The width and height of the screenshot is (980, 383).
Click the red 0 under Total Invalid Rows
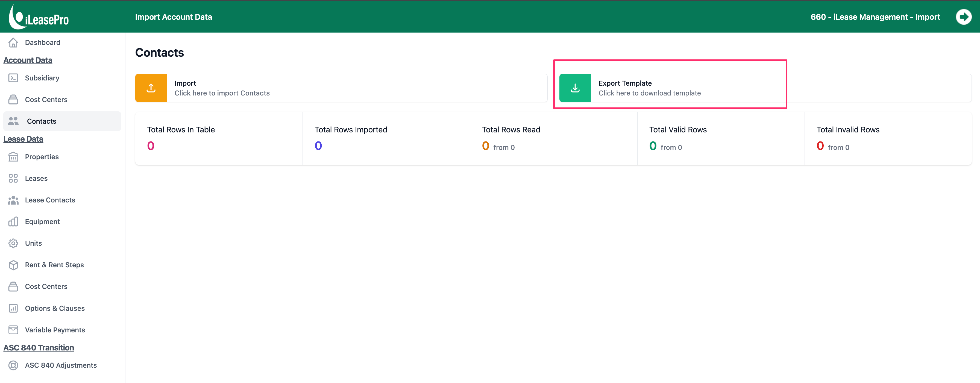click(x=821, y=146)
